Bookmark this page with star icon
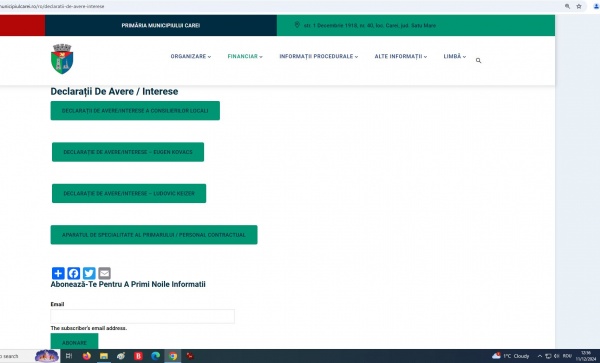This screenshot has height=363, width=600. 579,6
